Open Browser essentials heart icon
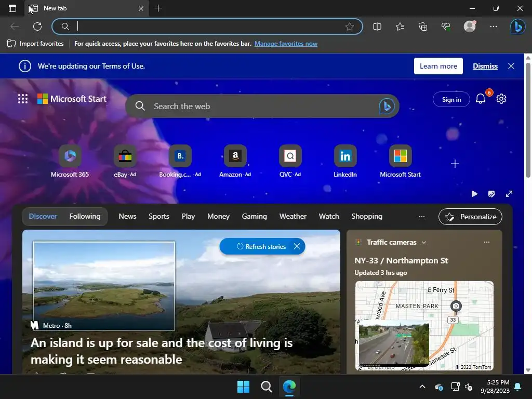Image resolution: width=532 pixels, height=399 pixels. (446, 26)
